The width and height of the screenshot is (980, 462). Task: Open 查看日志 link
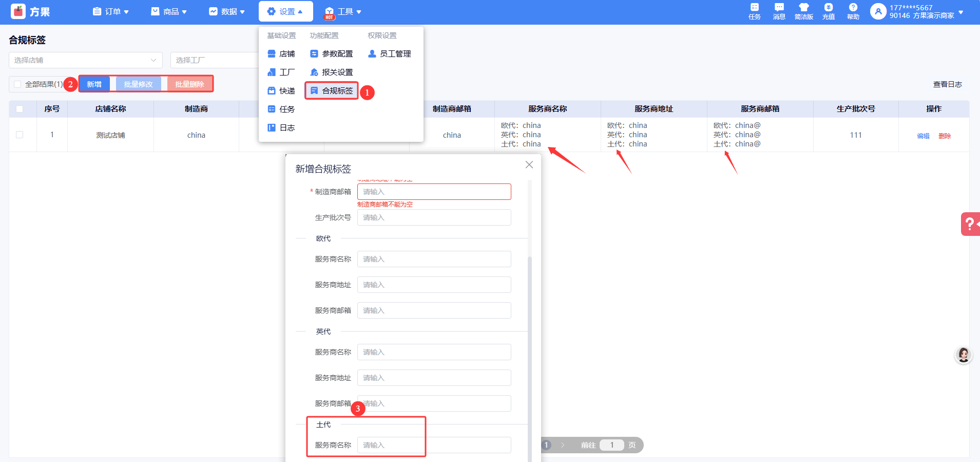(x=948, y=84)
